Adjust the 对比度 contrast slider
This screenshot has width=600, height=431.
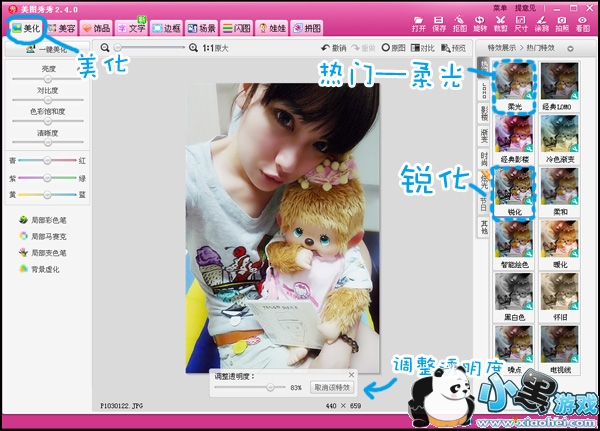pos(48,100)
